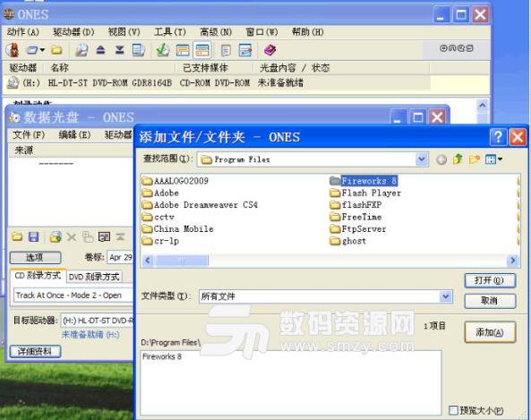Click the ONES disc burner icon in main toolbar
The image size is (531, 420).
coord(13,50)
